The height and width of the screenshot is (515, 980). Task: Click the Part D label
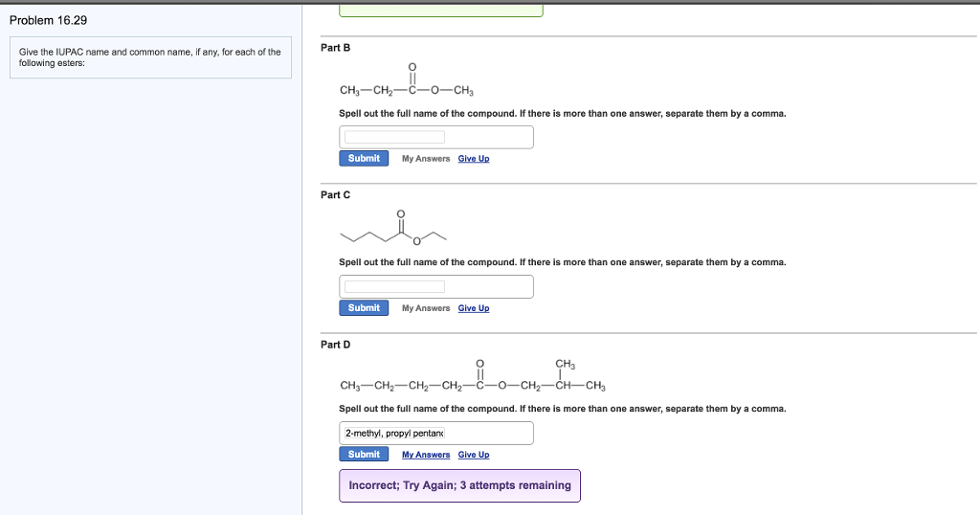[x=336, y=345]
